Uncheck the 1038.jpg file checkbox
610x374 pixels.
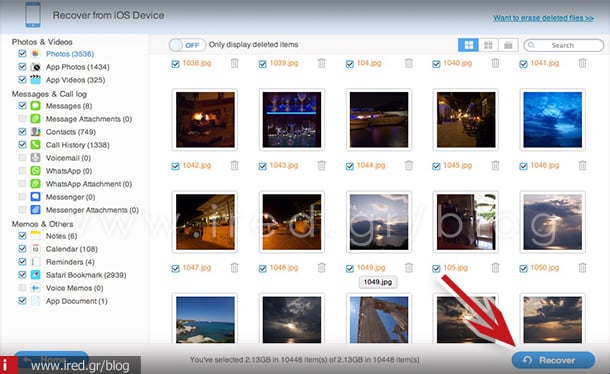pos(175,64)
